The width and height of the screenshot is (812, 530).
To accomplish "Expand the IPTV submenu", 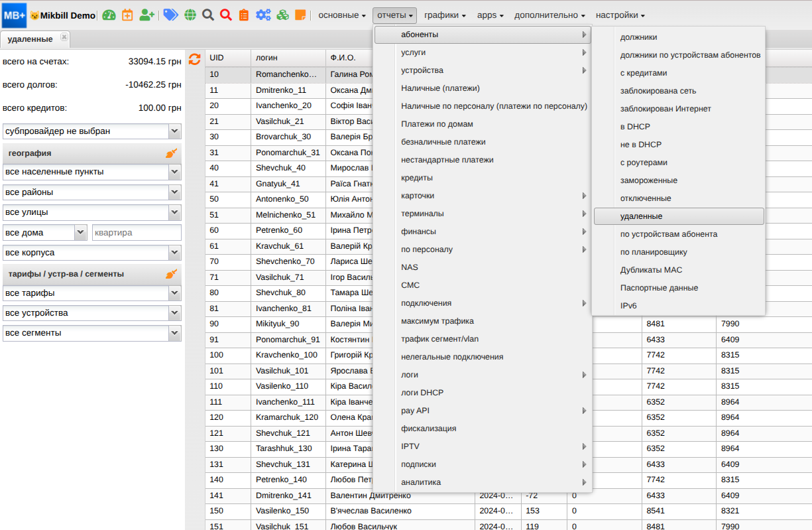I will pyautogui.click(x=483, y=446).
